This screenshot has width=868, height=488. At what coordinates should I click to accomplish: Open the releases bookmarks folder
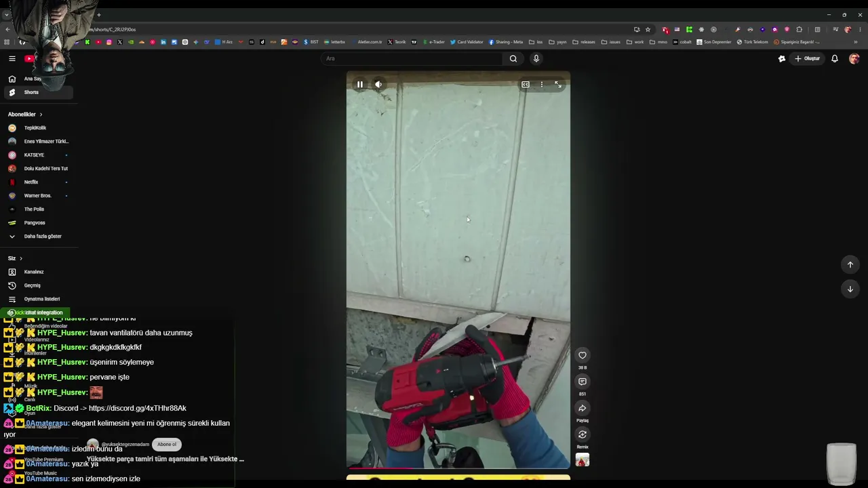(x=584, y=42)
